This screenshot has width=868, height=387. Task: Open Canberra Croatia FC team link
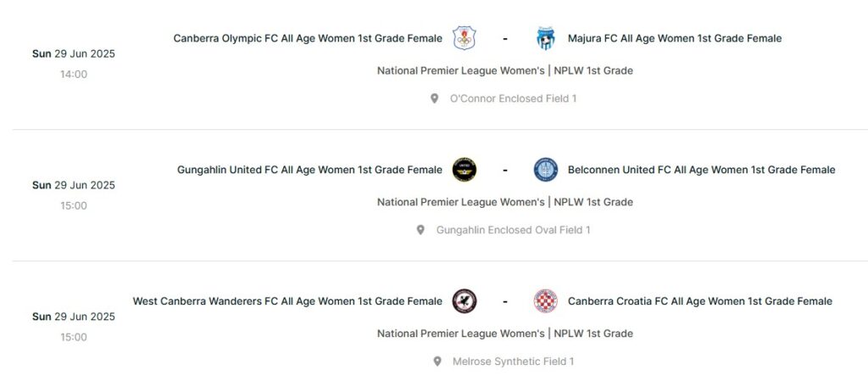pyautogui.click(x=699, y=301)
